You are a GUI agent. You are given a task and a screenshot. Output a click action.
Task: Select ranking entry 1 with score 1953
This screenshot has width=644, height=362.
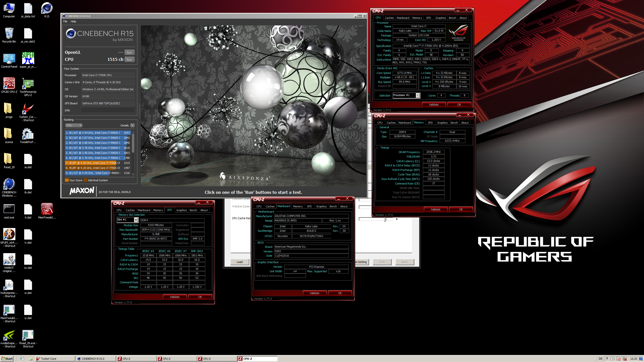tap(98, 133)
